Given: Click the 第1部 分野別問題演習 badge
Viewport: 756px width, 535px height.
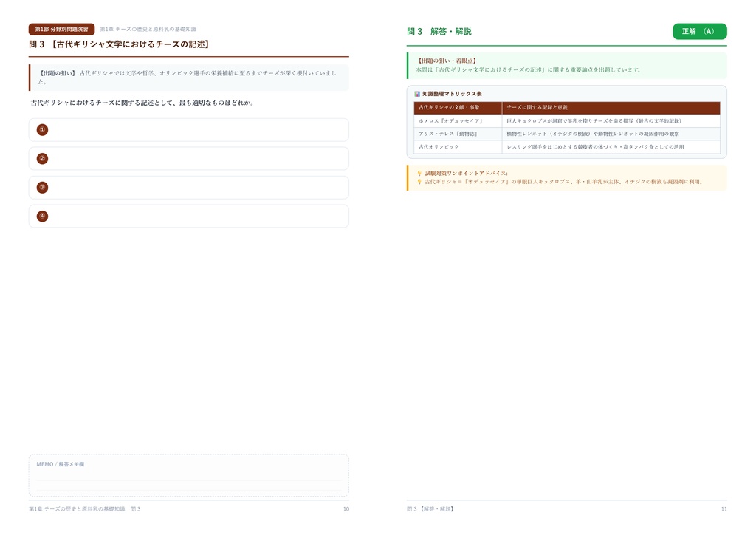Looking at the screenshot, I should point(62,30).
